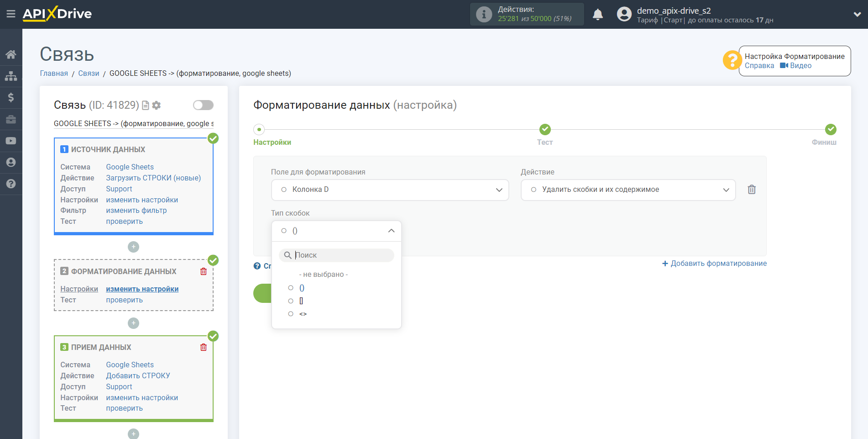
Task: Click the actions info icon
Action: (484, 14)
